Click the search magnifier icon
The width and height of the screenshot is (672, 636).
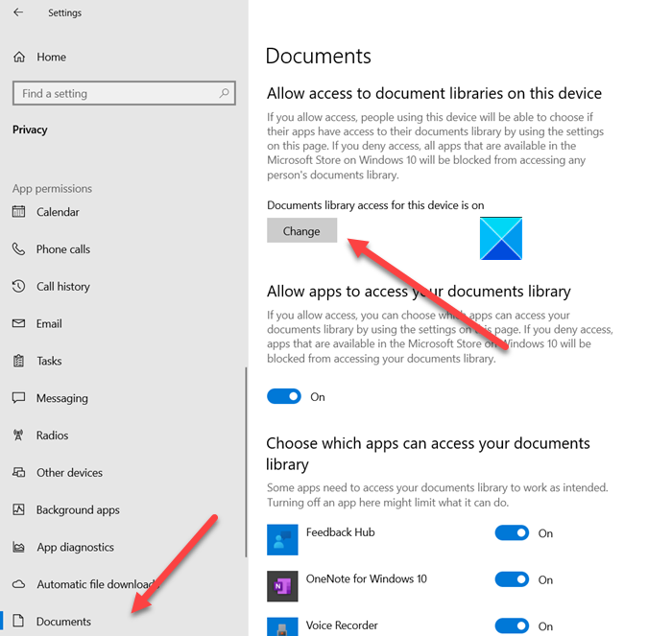224,93
